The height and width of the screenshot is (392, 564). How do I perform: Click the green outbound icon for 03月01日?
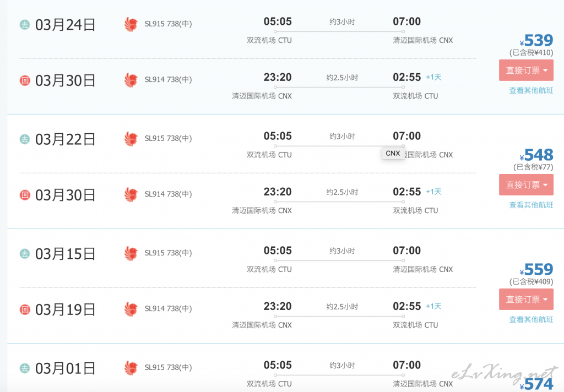(x=24, y=368)
